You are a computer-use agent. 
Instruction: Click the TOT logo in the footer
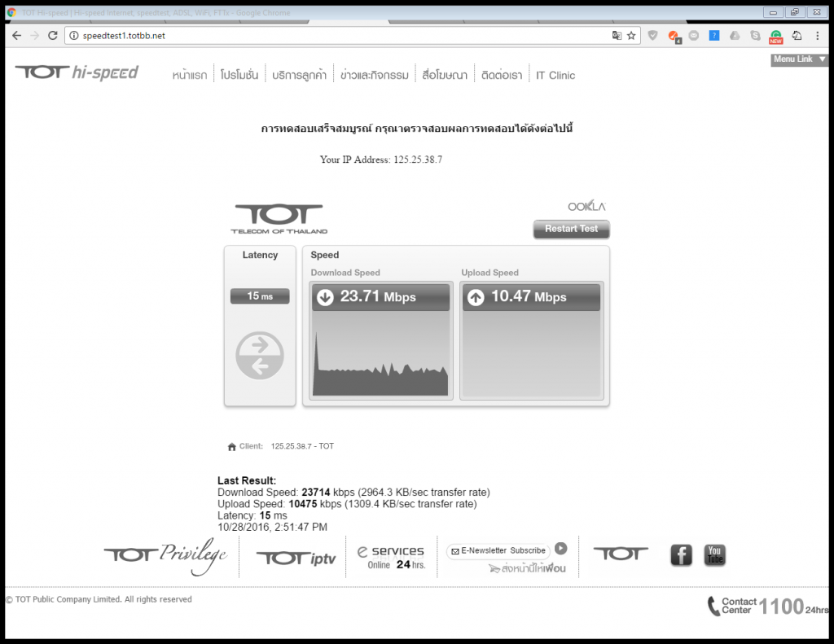621,554
